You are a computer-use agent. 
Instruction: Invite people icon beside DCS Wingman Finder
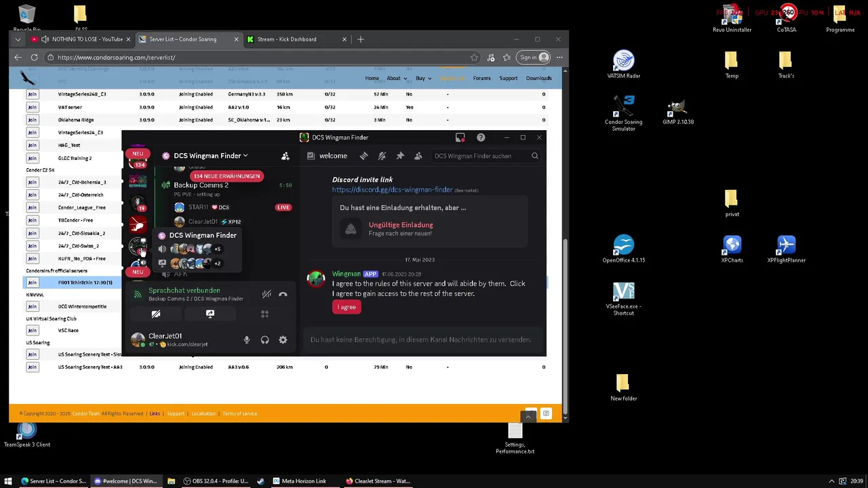click(x=285, y=156)
